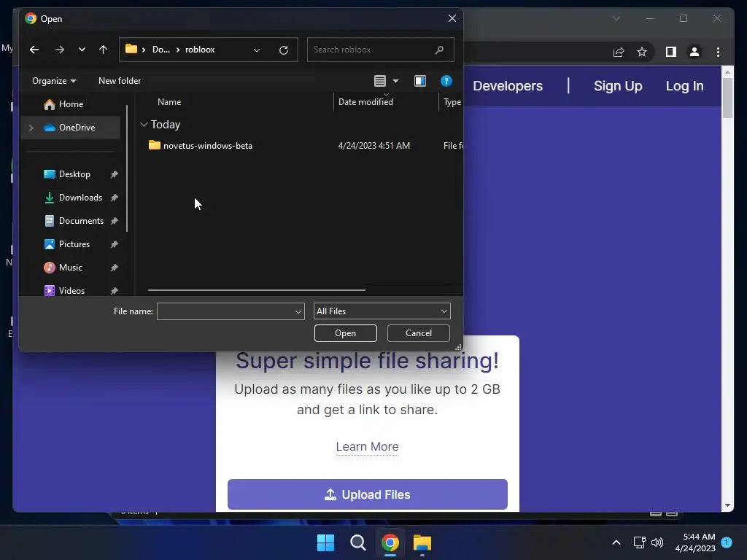Unpin Desktop using its pin icon

[115, 174]
